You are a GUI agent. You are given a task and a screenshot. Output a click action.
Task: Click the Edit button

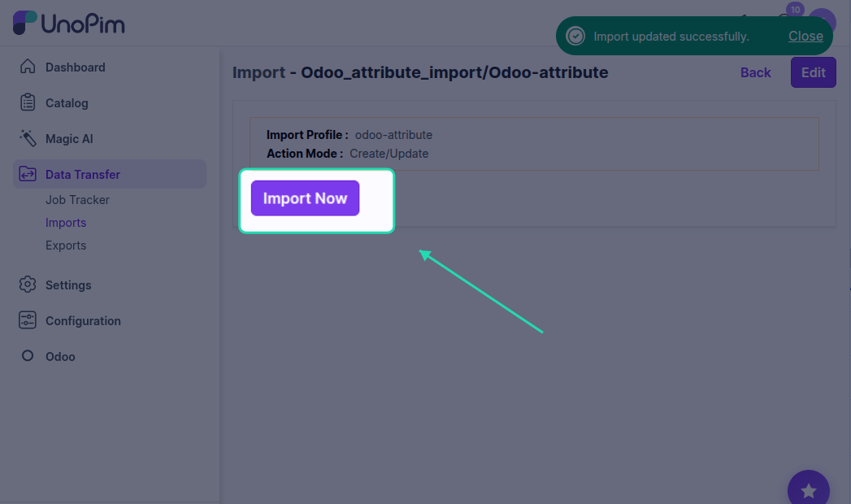[813, 72]
